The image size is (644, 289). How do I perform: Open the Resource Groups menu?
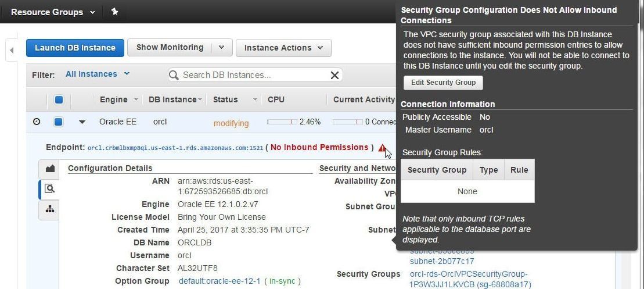point(53,12)
